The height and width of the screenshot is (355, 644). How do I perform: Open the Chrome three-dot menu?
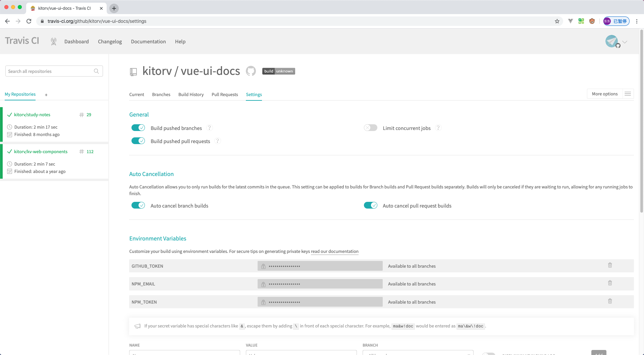point(637,21)
